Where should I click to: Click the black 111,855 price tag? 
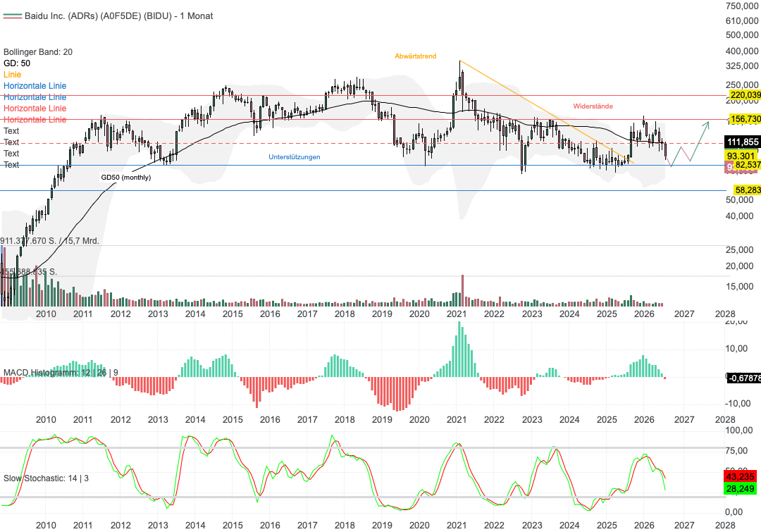click(742, 142)
